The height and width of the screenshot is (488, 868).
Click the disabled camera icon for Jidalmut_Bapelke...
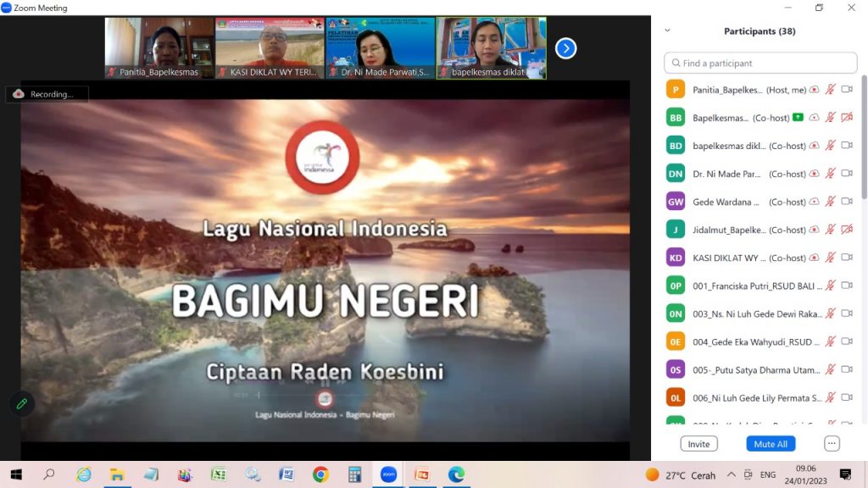(847, 229)
